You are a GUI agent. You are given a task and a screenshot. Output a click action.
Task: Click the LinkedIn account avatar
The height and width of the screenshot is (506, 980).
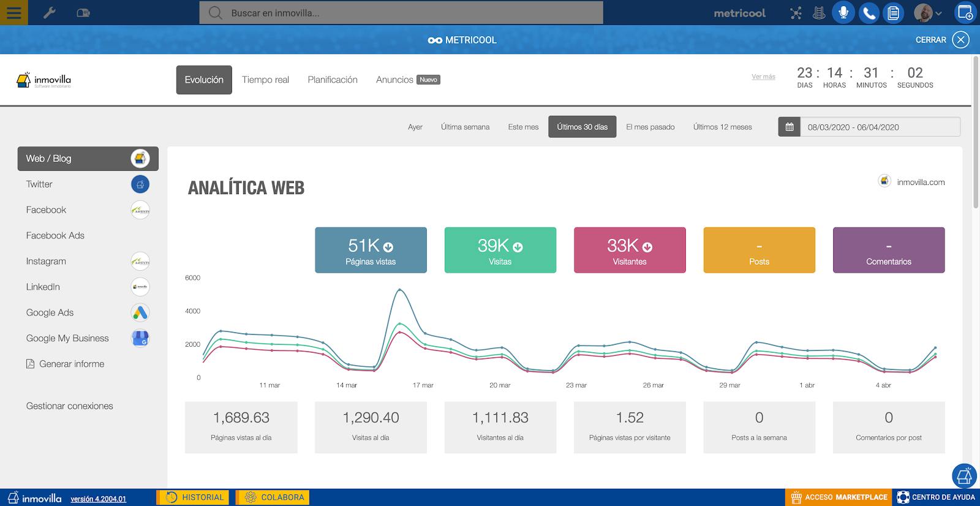[x=140, y=287]
